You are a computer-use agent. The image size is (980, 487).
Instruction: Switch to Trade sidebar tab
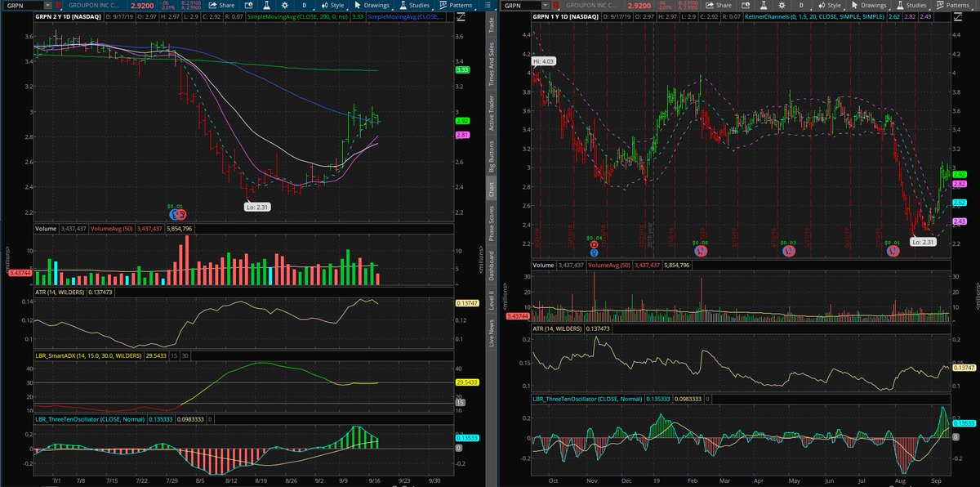(x=491, y=24)
